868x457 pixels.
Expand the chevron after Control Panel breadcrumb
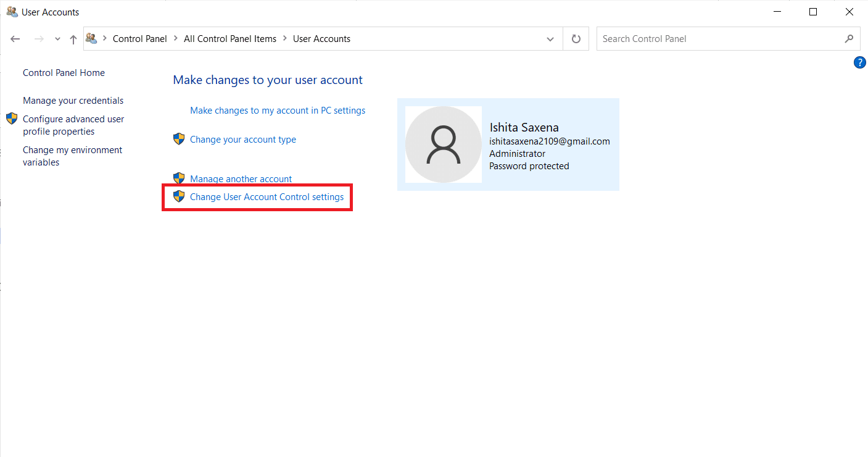click(x=175, y=38)
